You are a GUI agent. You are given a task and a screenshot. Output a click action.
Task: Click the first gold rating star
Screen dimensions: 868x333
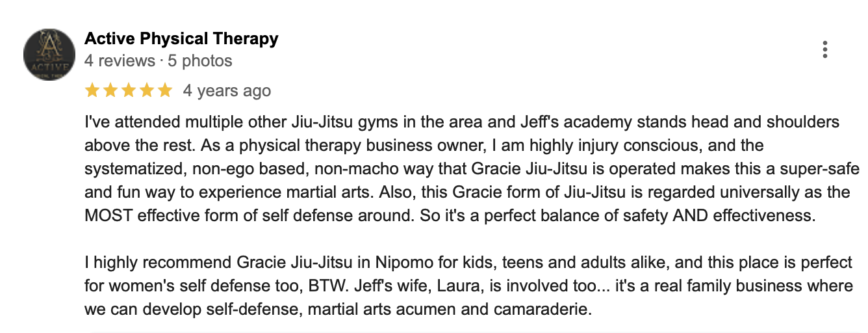(92, 90)
